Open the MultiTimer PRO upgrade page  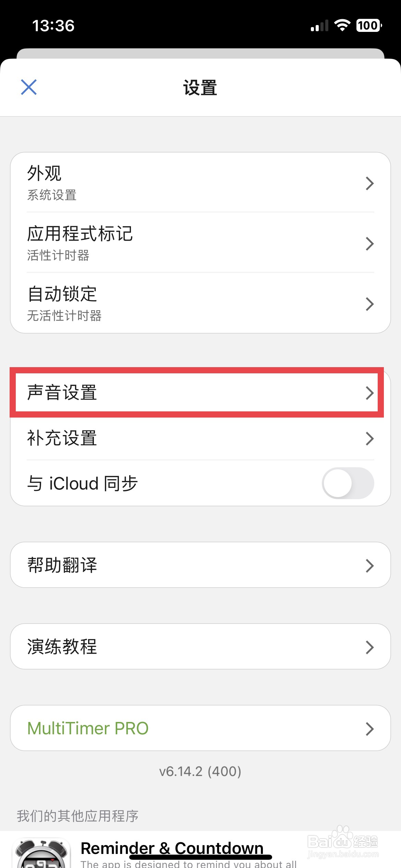pyautogui.click(x=200, y=728)
